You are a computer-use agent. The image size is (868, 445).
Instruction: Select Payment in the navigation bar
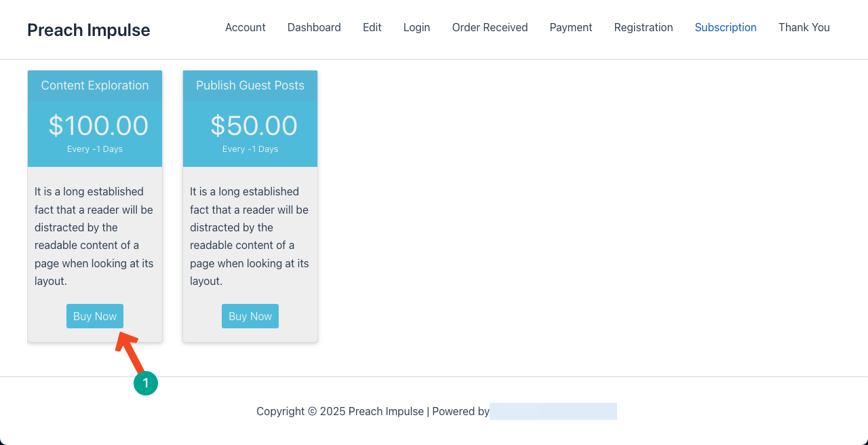[571, 27]
